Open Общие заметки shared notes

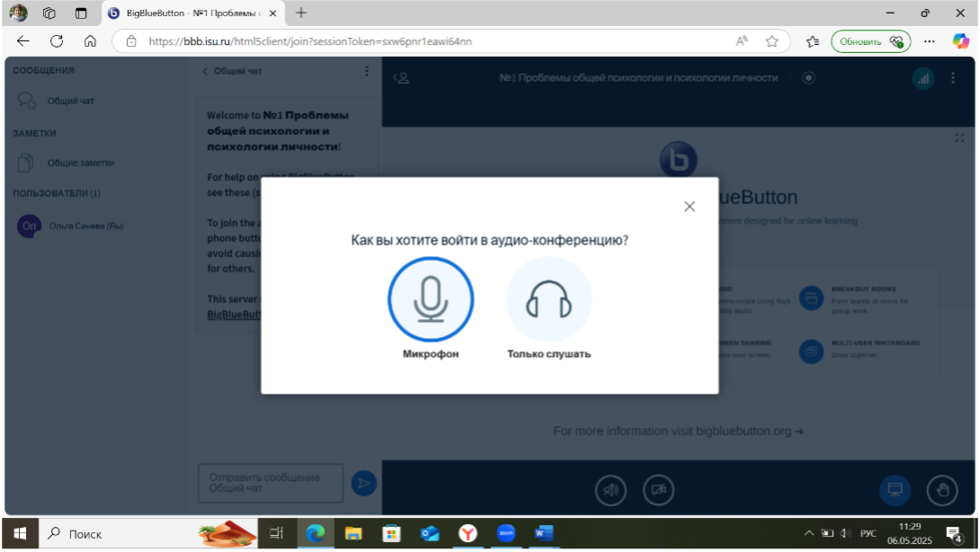(80, 163)
